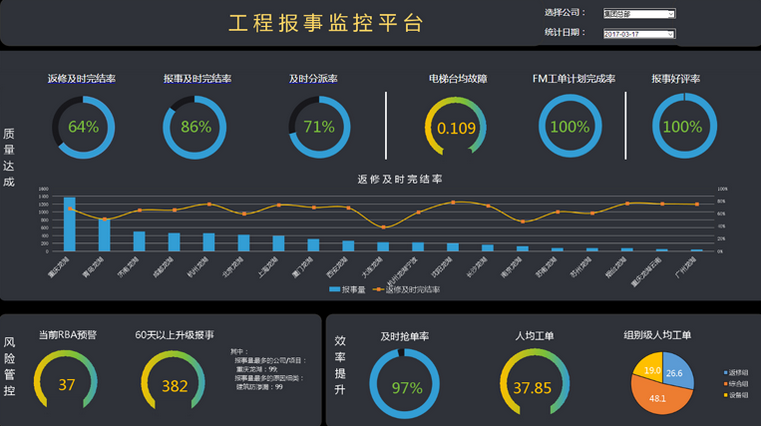Click the 报事好评率 label
Screen dimensions: 761x426
(676, 79)
